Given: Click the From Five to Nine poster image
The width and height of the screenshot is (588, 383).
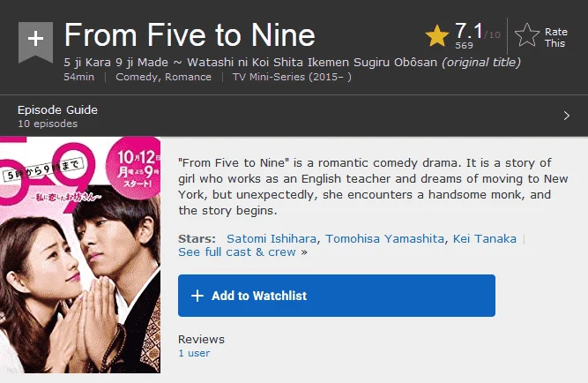Looking at the screenshot, I should pos(80,255).
